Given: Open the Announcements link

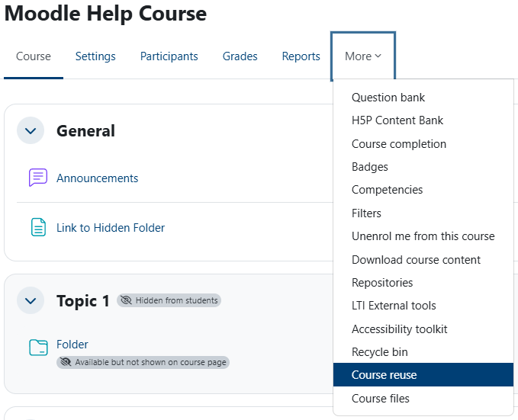Looking at the screenshot, I should pos(97,178).
